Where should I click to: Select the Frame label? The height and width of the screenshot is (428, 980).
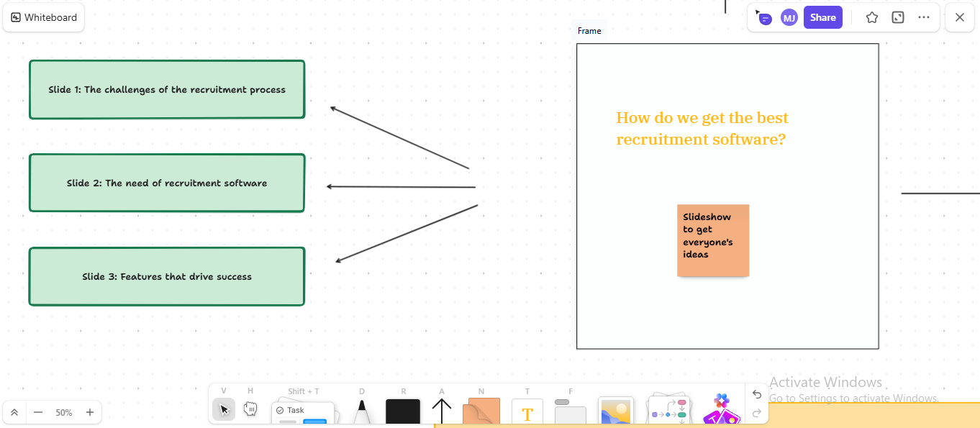point(589,31)
